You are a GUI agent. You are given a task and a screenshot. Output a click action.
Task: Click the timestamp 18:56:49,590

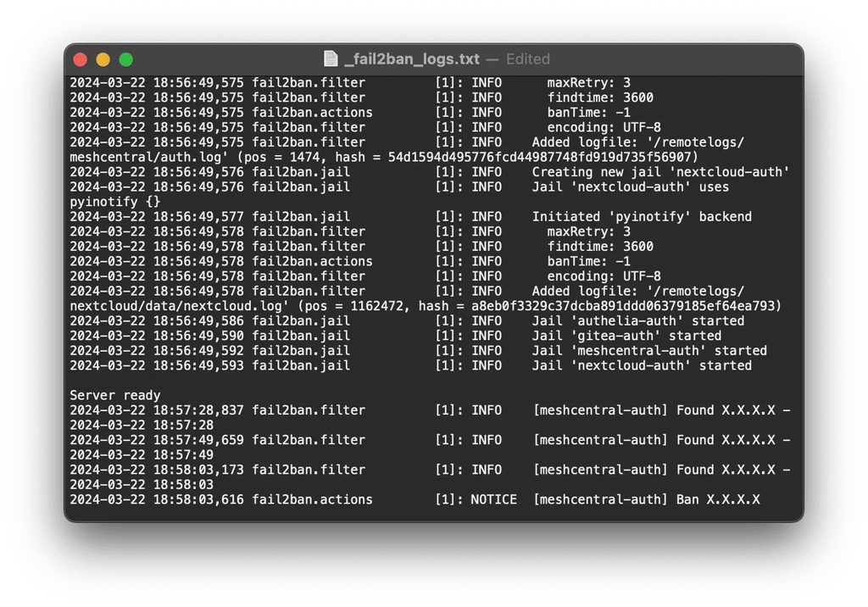[198, 336]
